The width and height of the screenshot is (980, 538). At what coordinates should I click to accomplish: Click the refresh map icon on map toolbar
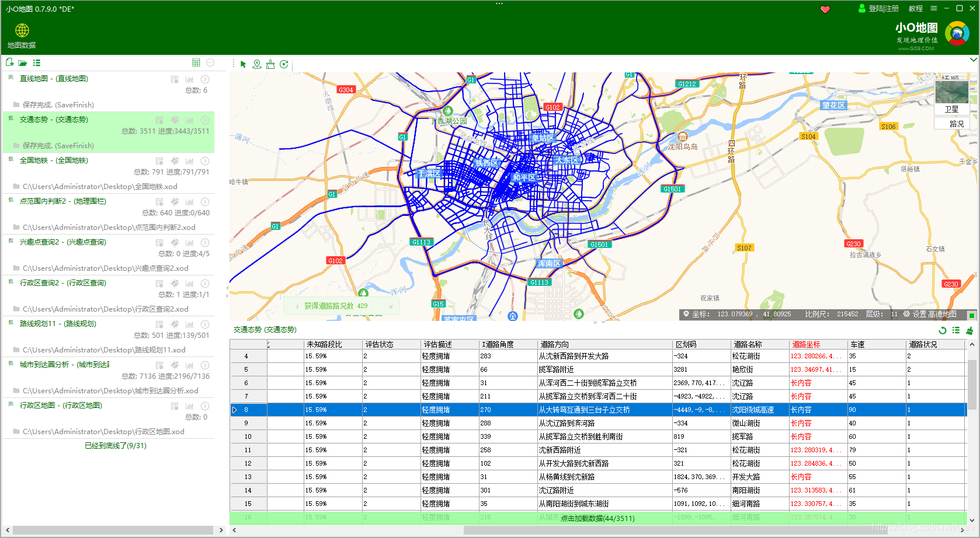point(284,64)
